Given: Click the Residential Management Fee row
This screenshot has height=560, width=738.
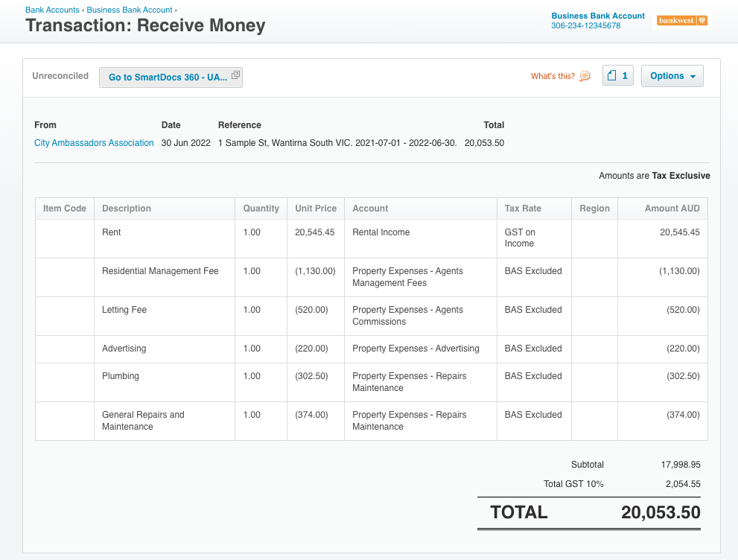Looking at the screenshot, I should [372, 277].
